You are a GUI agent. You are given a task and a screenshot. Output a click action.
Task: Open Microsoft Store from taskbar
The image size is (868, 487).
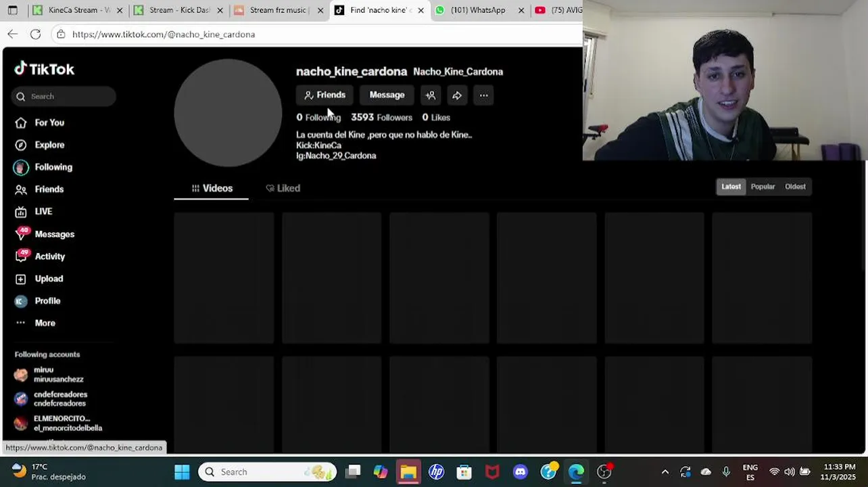pyautogui.click(x=464, y=472)
